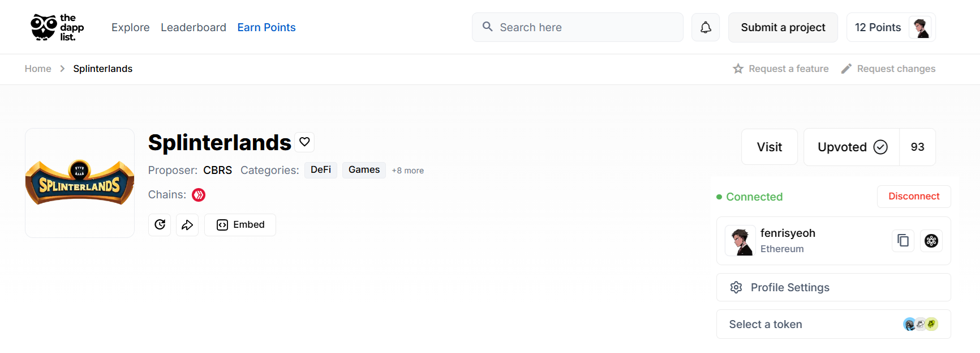The height and width of the screenshot is (353, 980).
Task: Select the DeFi category tag
Action: [x=321, y=170]
